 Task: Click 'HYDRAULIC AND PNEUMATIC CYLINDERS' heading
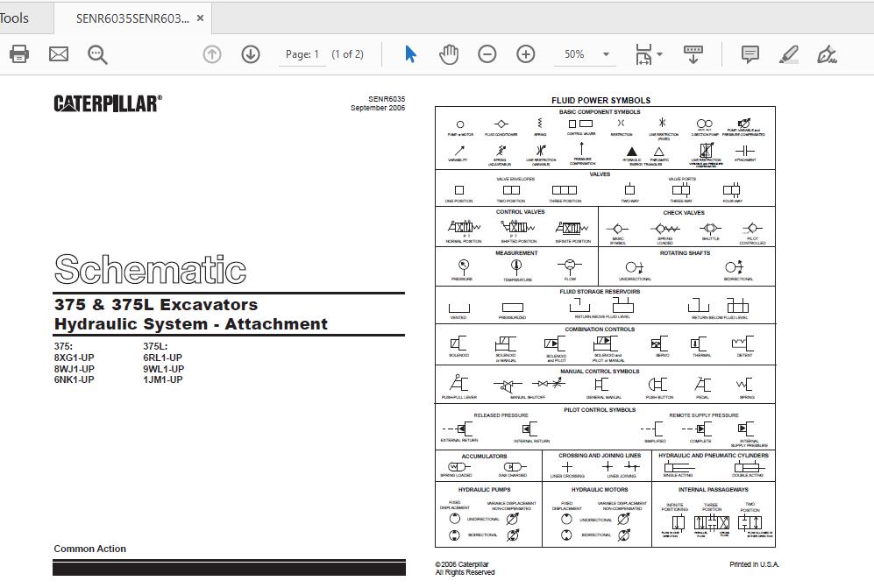(714, 456)
